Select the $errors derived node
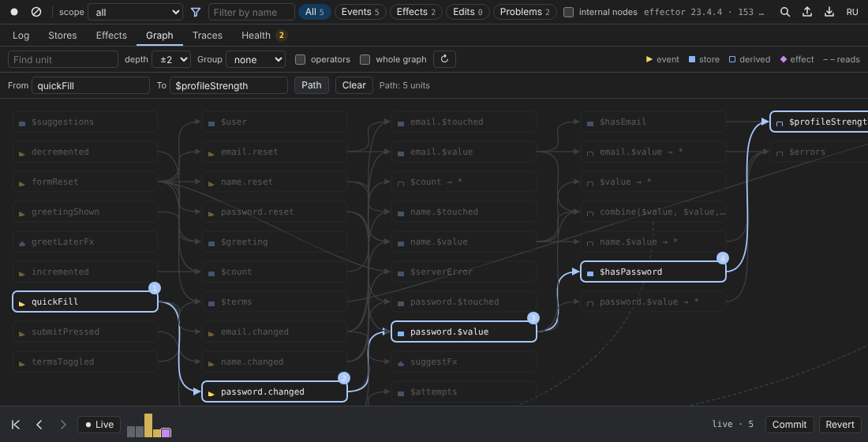The width and height of the screenshot is (868, 442). tap(819, 152)
